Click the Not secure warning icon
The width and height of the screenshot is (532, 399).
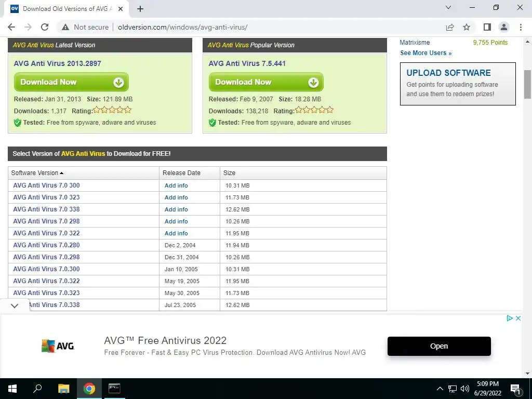point(65,27)
